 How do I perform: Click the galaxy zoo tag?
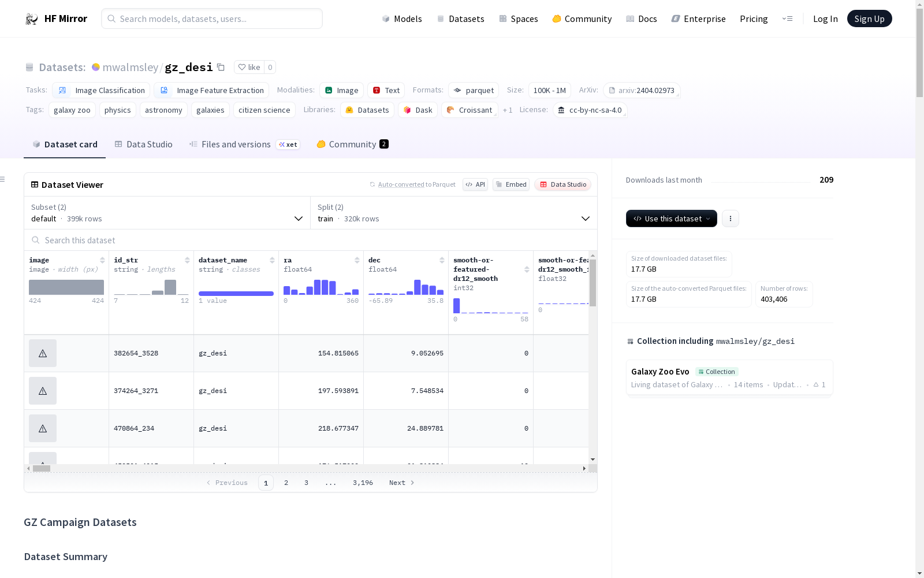tap(72, 110)
